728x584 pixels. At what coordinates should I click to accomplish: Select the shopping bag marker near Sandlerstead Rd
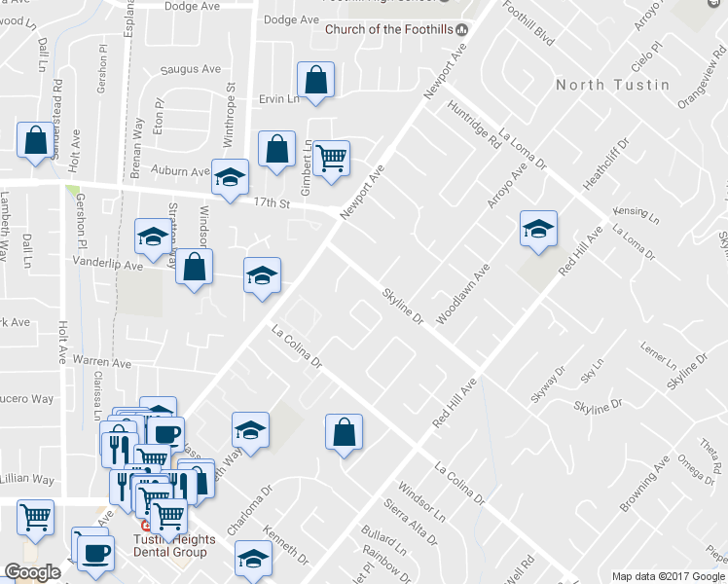point(36,141)
